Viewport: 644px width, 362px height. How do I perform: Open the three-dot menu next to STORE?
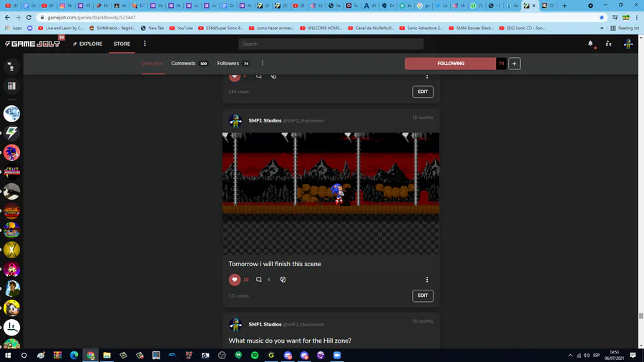(145, 44)
